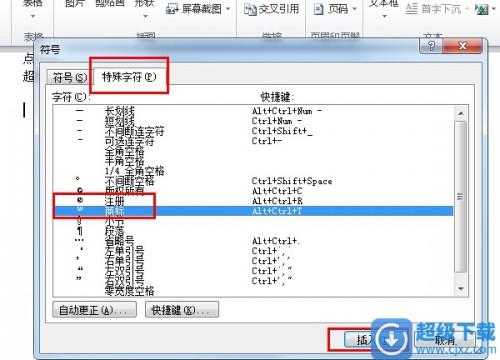Pick the 不间断空格 entry
The width and height of the screenshot is (500, 360).
coord(253,181)
